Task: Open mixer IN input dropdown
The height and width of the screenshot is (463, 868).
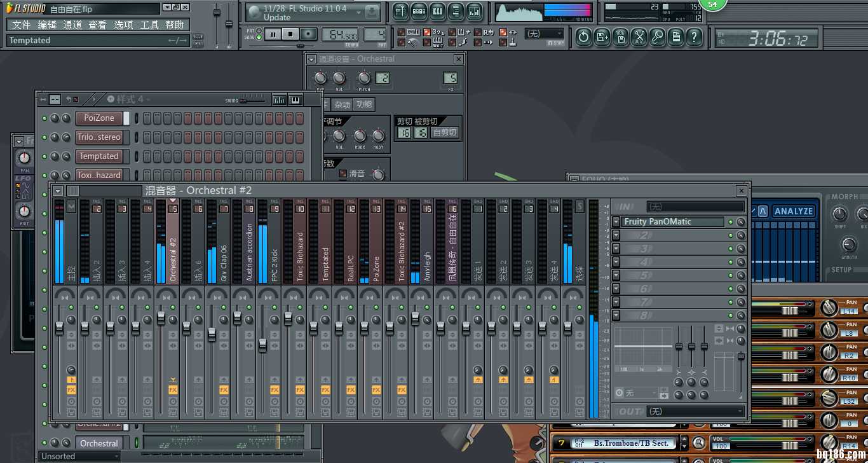Action: tap(696, 207)
